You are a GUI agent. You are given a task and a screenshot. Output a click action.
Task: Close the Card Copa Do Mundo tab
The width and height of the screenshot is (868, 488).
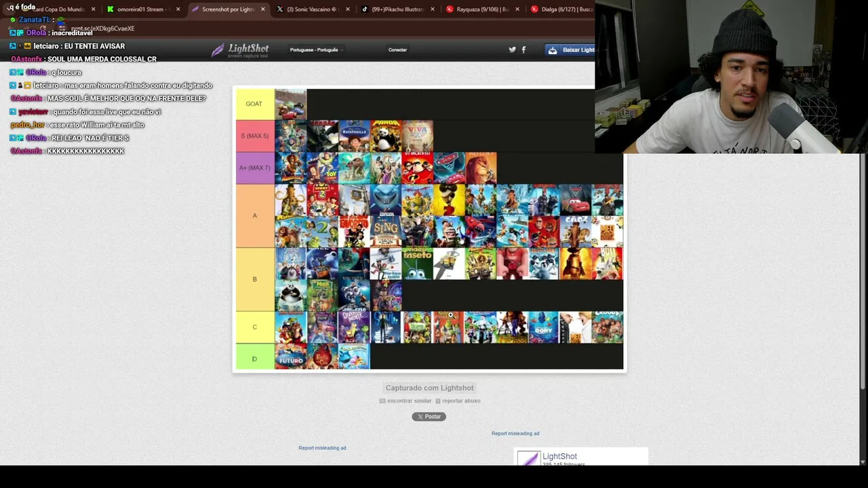[93, 9]
